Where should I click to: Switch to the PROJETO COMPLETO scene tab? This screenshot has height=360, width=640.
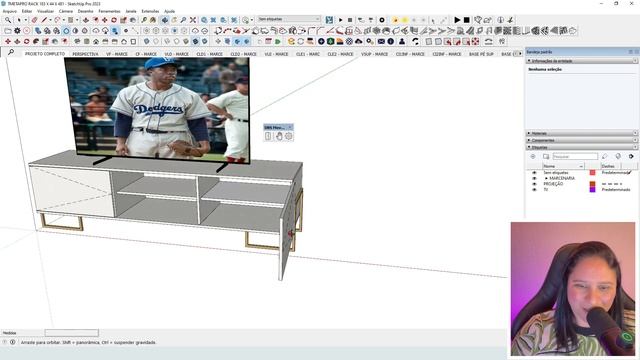pos(45,54)
